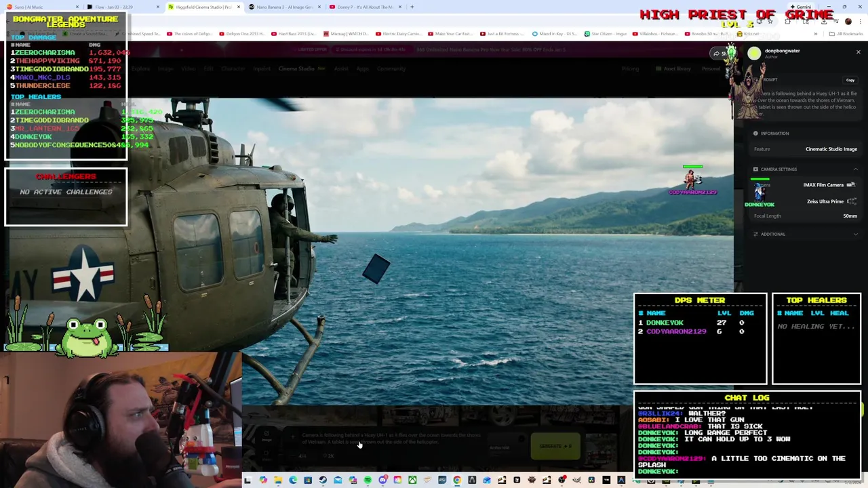Open Spotify from the taskbar

tap(368, 481)
